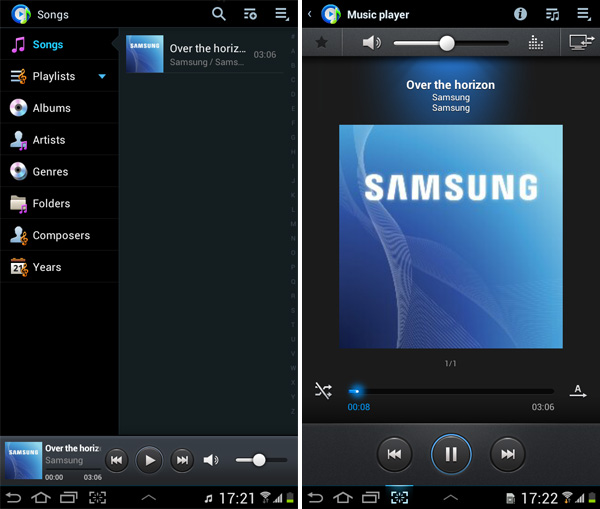Mark song as favorite with star
Screen dimensions: 600x509
(x=321, y=43)
